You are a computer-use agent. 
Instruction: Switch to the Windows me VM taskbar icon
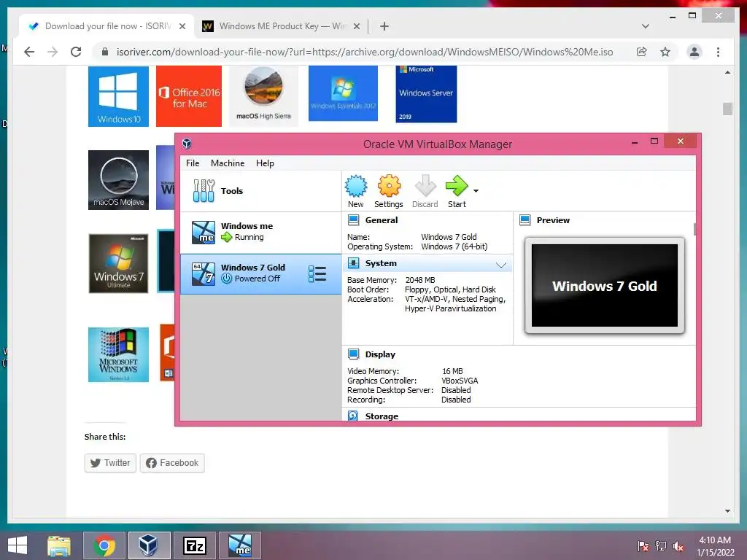240,545
